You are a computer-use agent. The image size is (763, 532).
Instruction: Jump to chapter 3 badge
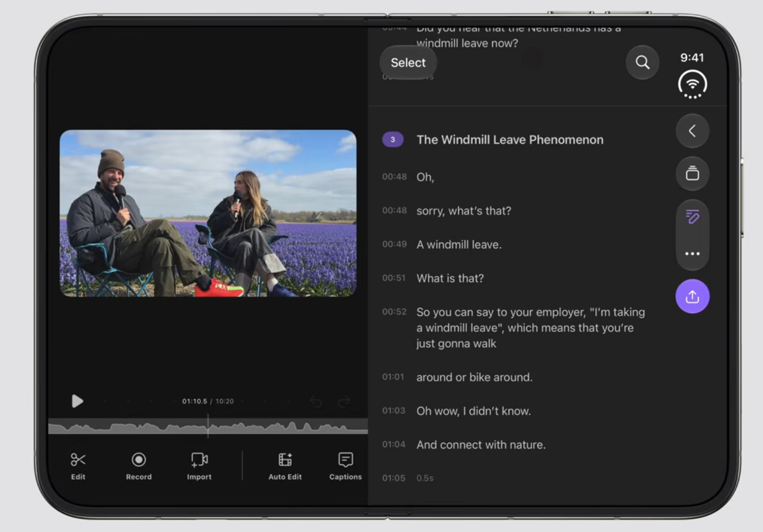[x=393, y=139]
